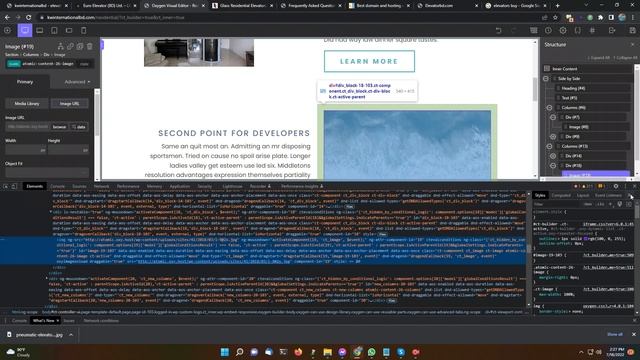Toggle the Structure panel icon in toolbar
640x360 pixels.
pos(533,31)
